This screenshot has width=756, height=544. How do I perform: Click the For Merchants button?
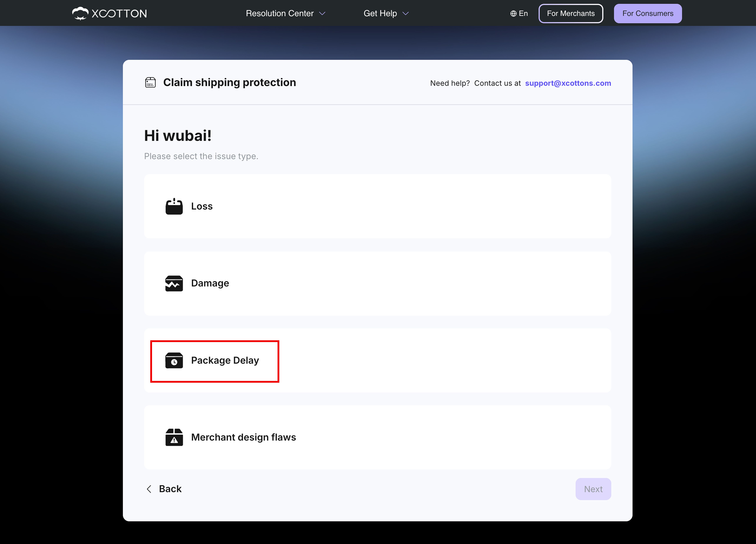coord(571,14)
